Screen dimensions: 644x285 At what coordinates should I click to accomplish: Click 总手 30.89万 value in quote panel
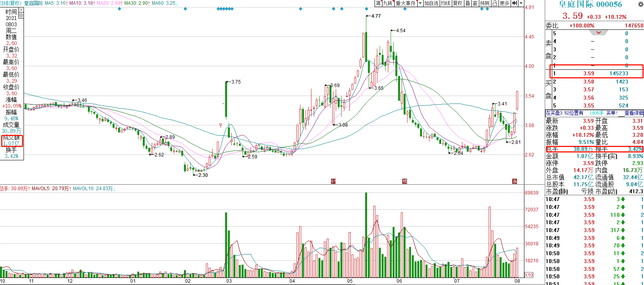[x=583, y=149]
